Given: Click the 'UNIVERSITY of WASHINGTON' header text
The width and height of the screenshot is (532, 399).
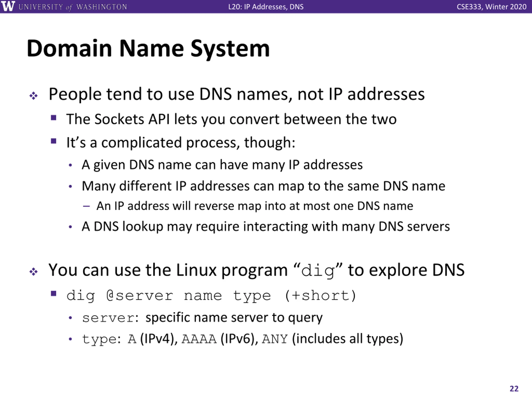Looking at the screenshot, I should [x=73, y=7].
